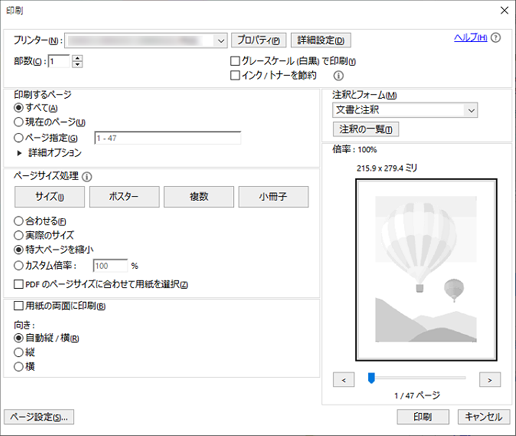Click the キャンセル button
This screenshot has width=516, height=436.
click(484, 417)
